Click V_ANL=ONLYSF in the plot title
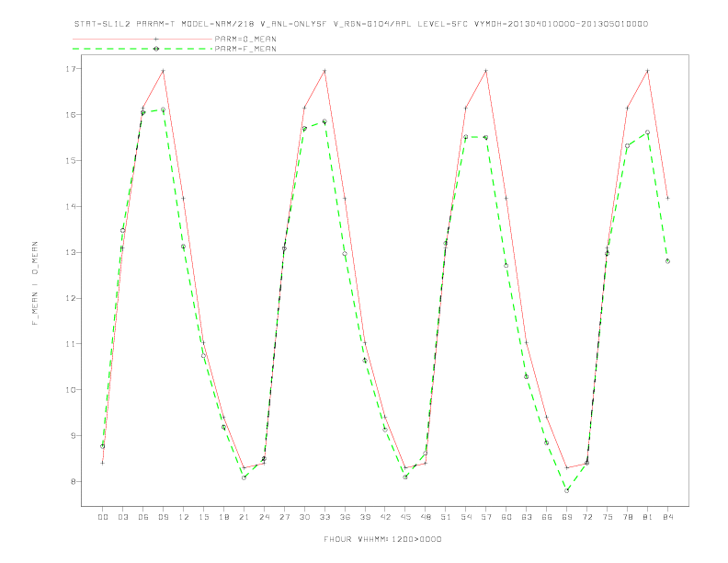This screenshot has height=563, width=728. click(294, 24)
